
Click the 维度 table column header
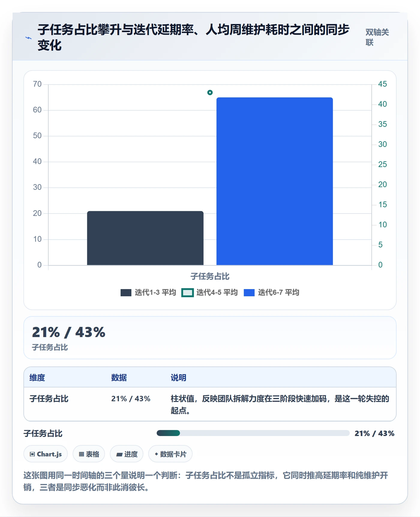point(37,378)
